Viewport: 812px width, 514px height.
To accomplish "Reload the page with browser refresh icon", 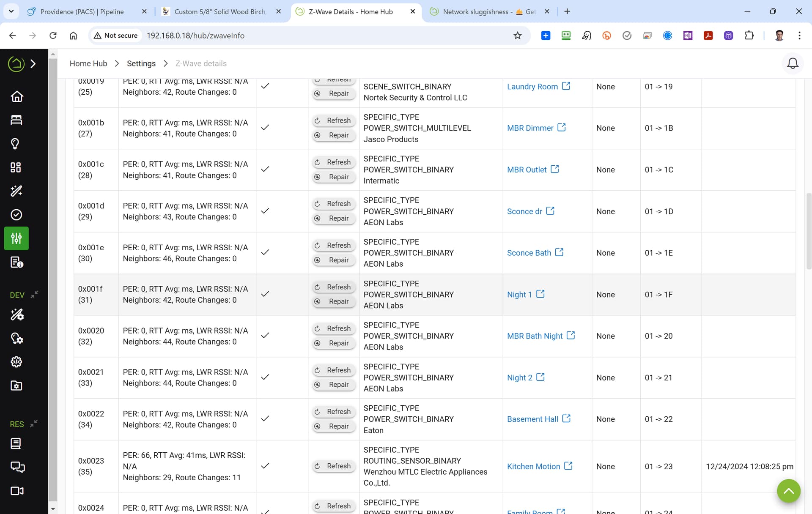I will point(53,36).
